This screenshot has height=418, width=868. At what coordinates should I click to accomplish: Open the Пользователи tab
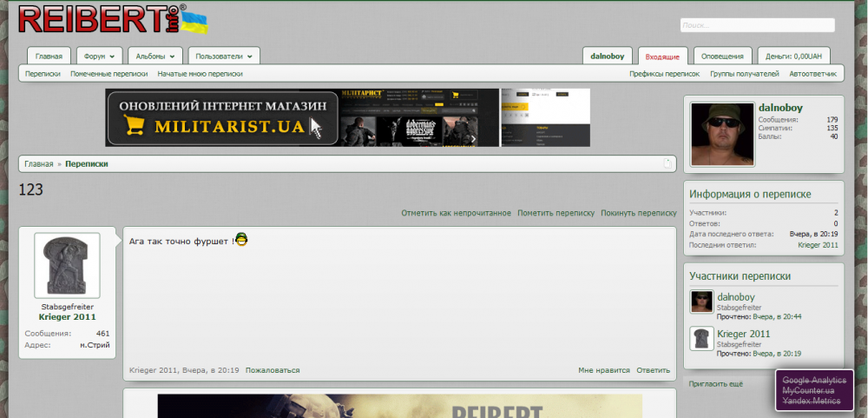tap(220, 56)
